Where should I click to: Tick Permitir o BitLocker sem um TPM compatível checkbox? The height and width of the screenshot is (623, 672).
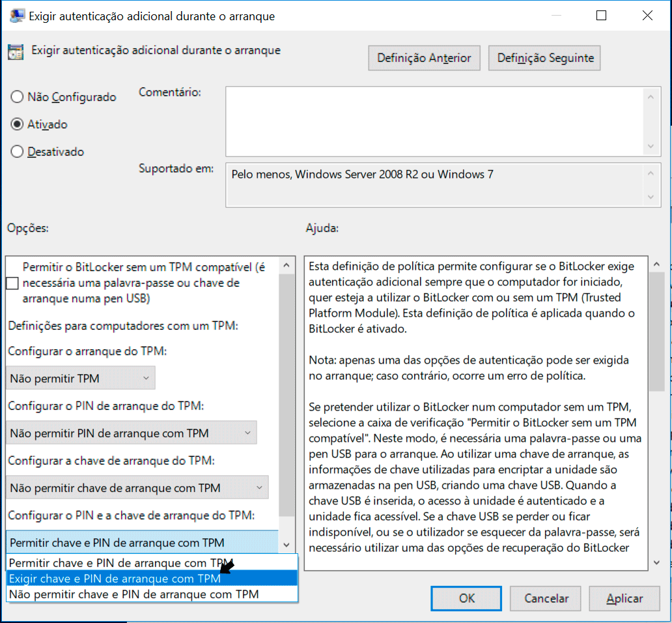[12, 283]
